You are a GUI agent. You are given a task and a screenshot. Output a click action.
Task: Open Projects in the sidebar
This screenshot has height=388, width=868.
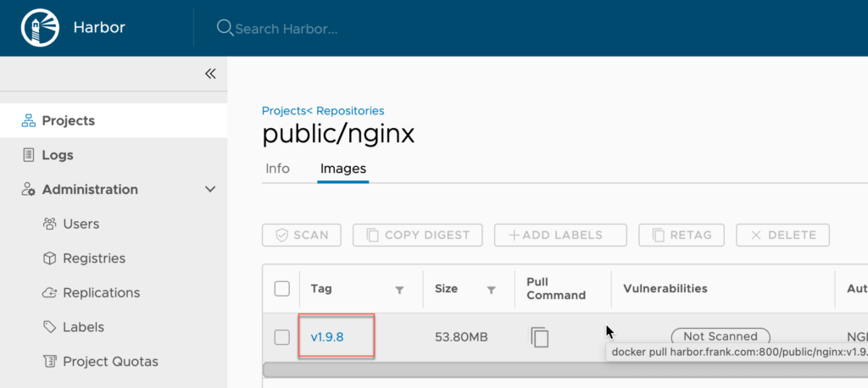pos(114,120)
